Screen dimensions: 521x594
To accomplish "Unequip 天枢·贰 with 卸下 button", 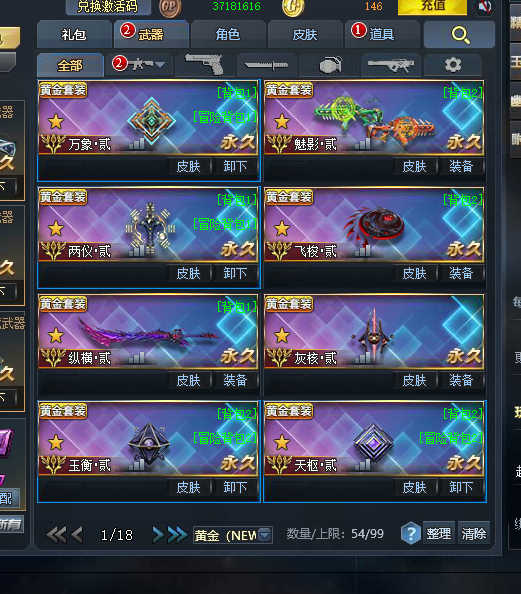I will tap(461, 487).
